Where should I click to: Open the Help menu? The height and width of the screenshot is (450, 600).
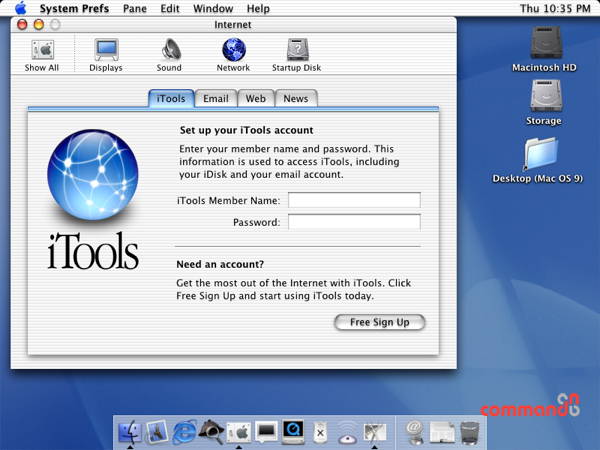(x=258, y=8)
